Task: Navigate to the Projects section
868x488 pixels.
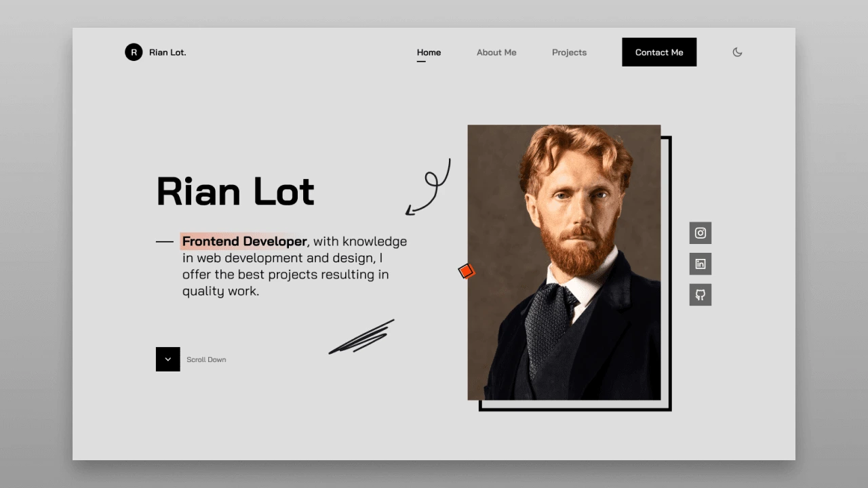Action: 569,52
